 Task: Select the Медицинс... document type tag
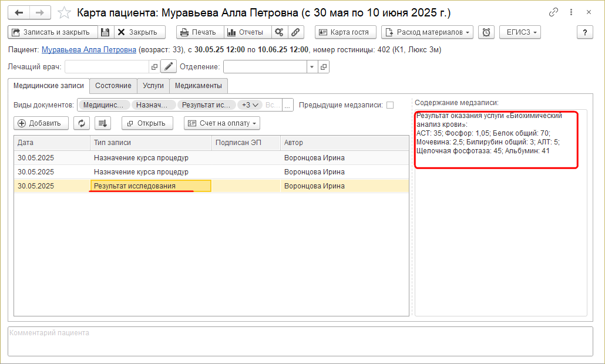(103, 105)
